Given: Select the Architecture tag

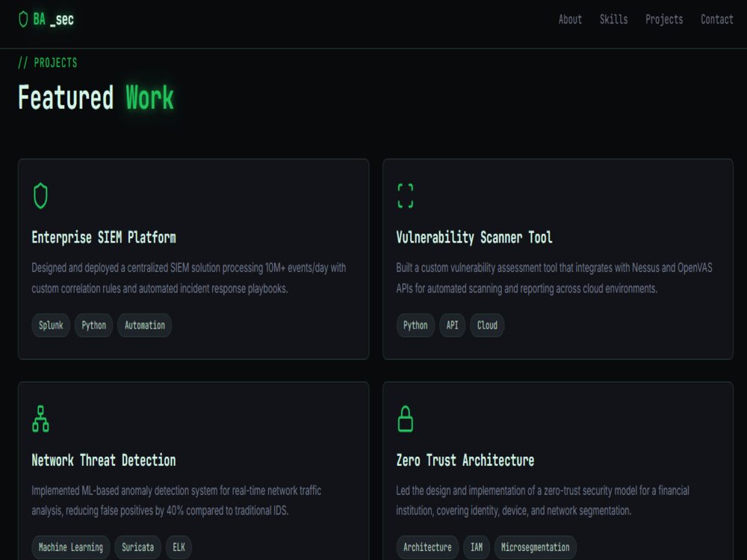Looking at the screenshot, I should [427, 547].
